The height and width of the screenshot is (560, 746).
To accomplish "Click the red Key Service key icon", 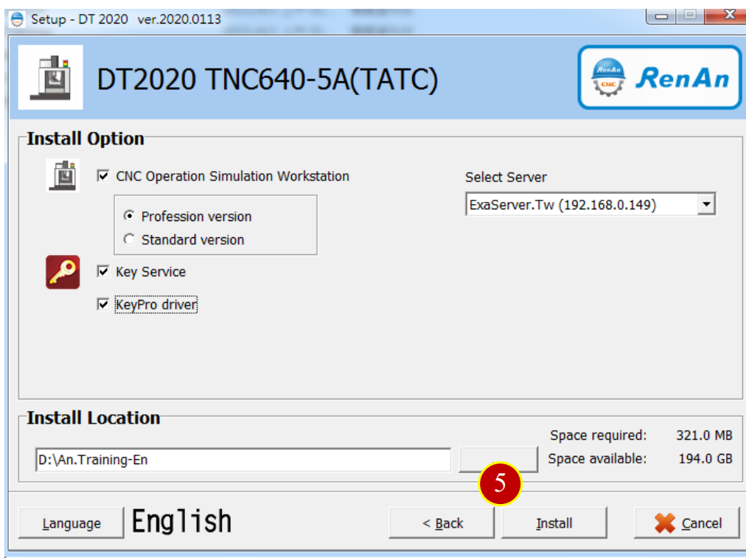I will pos(63,272).
